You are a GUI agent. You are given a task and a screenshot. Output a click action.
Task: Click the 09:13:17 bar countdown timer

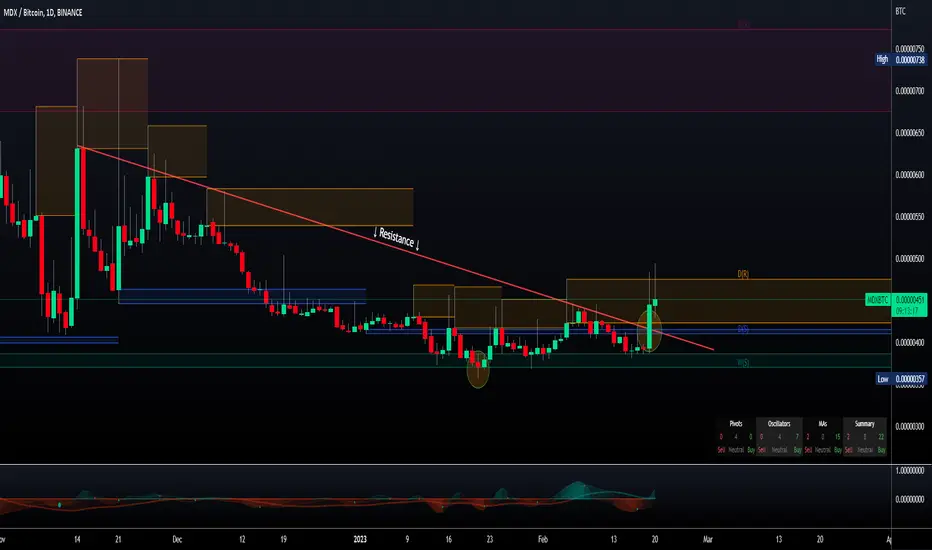pyautogui.click(x=907, y=311)
